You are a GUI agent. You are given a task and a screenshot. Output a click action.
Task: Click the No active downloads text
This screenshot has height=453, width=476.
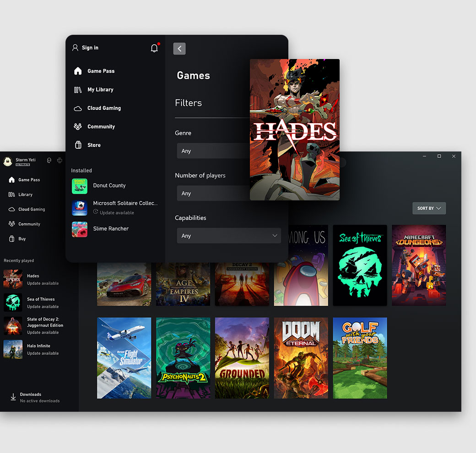click(x=40, y=401)
